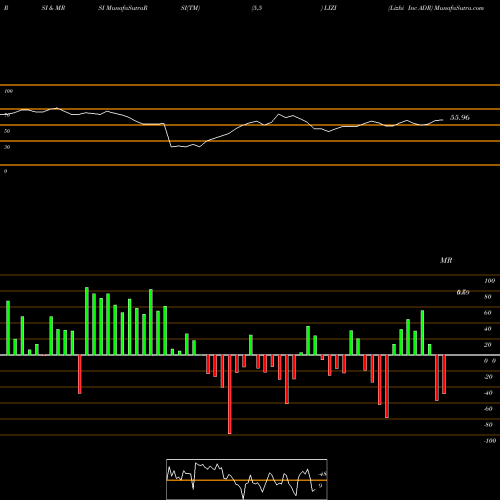Click the 80 label on MR axis
The width and height of the screenshot is (500, 500).
(x=488, y=297)
